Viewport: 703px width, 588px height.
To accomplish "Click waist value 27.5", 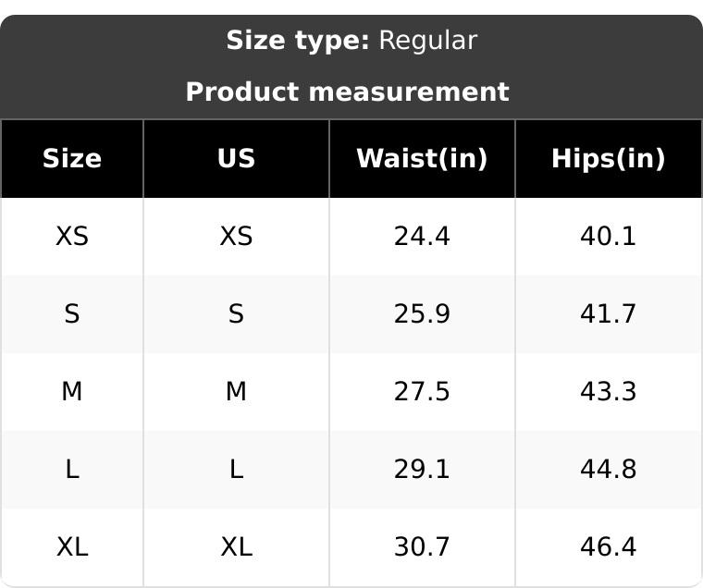I will point(422,392).
